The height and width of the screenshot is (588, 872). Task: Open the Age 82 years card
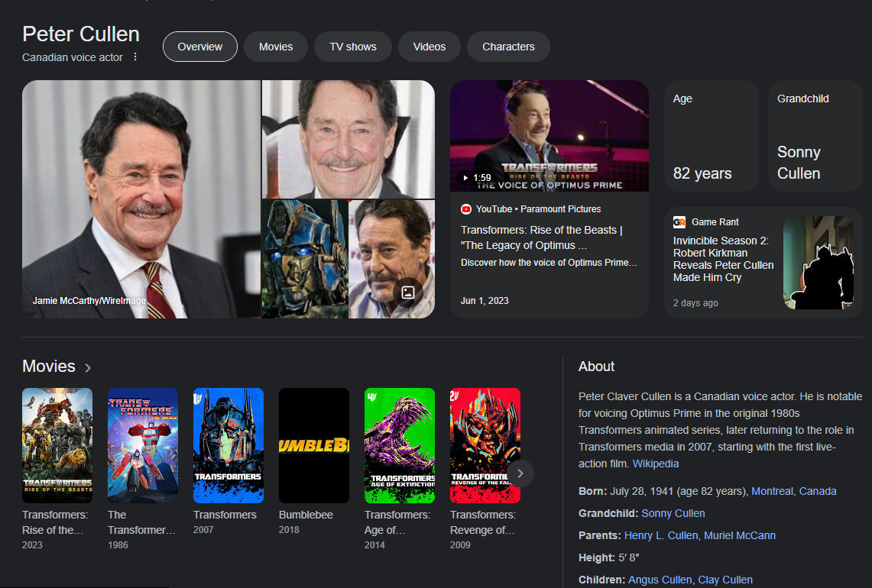[712, 136]
